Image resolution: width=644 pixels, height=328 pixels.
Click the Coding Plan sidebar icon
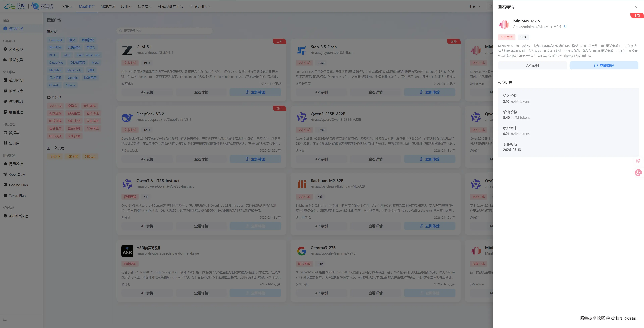pos(5,185)
